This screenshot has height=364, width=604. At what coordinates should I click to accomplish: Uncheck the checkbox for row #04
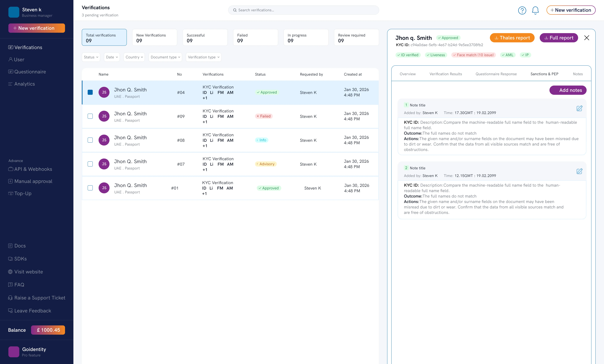(x=90, y=92)
